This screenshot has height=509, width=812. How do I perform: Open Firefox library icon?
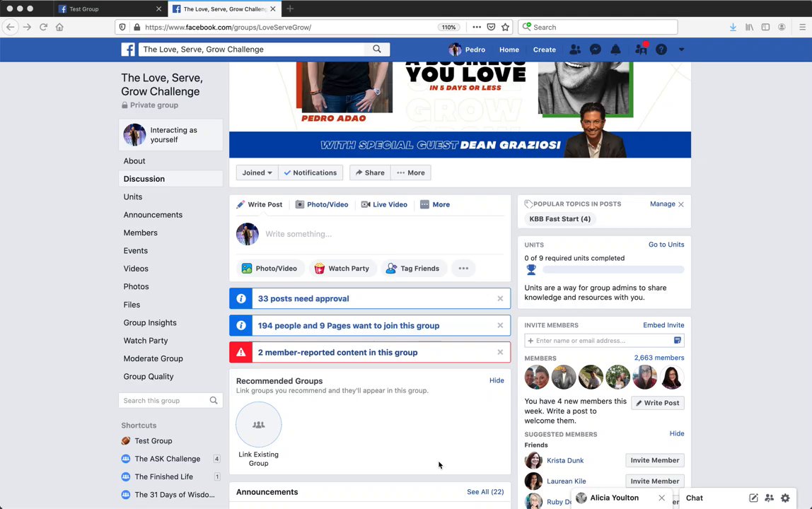coord(749,27)
